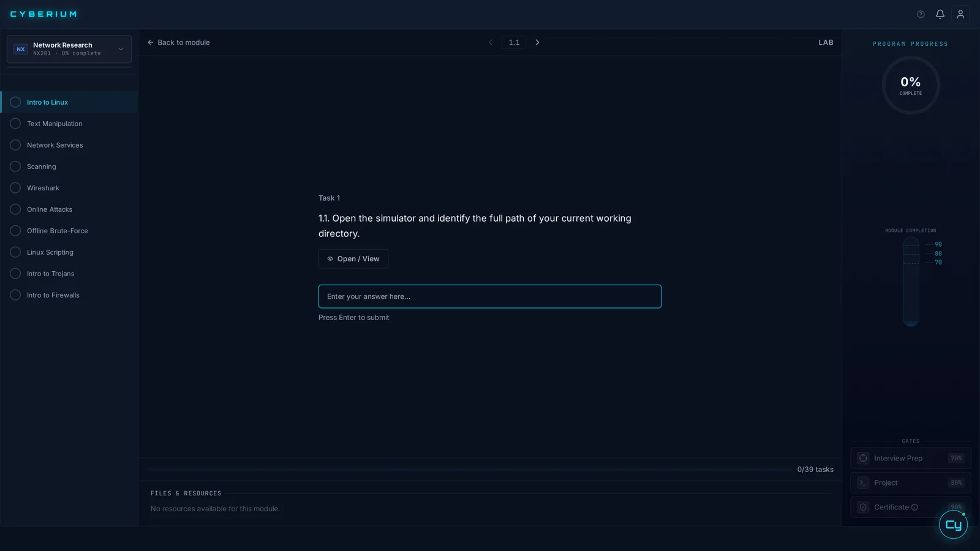Viewport: 980px width, 551px height.
Task: Toggle the Network Services completion circle
Action: 15,145
